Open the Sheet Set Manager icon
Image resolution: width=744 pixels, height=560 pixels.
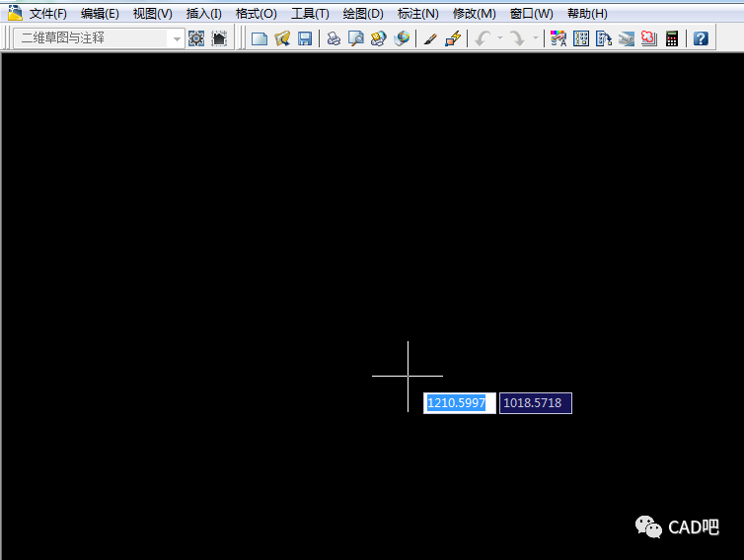tap(627, 38)
